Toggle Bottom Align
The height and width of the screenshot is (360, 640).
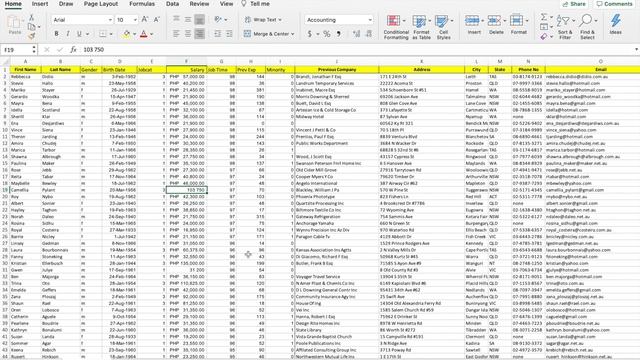tap(200, 19)
